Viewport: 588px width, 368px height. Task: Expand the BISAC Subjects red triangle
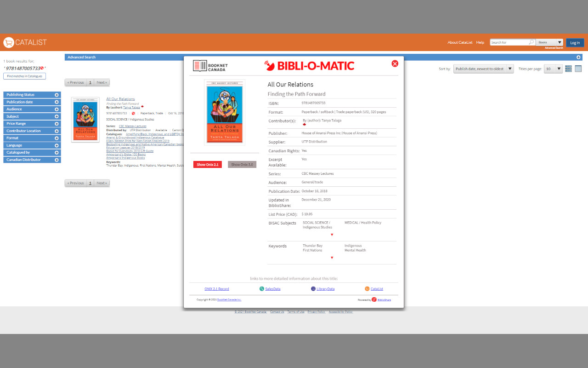[332, 235]
